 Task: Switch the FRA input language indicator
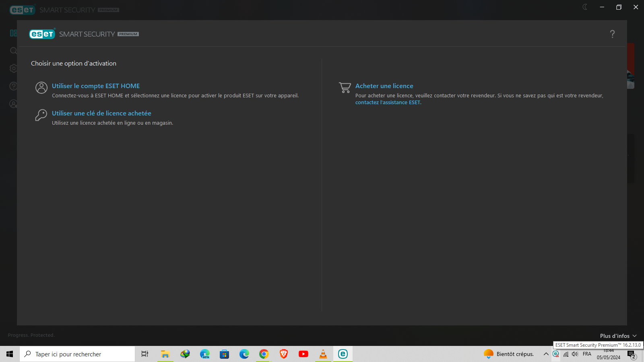(587, 354)
